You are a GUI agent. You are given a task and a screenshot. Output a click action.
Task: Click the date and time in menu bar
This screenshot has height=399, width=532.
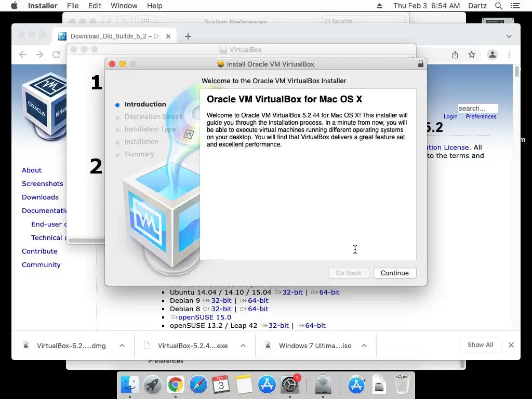(427, 6)
